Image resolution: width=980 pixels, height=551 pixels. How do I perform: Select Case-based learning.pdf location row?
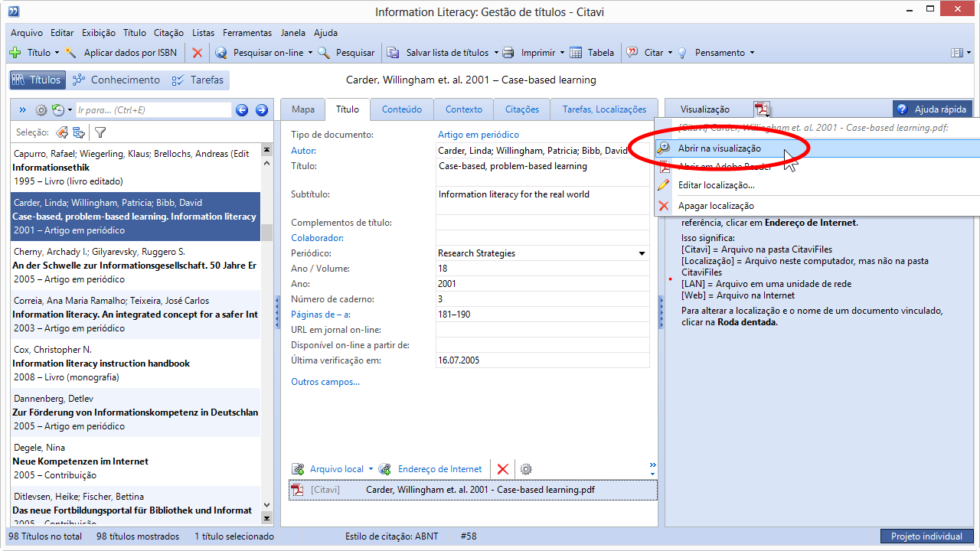pyautogui.click(x=473, y=490)
